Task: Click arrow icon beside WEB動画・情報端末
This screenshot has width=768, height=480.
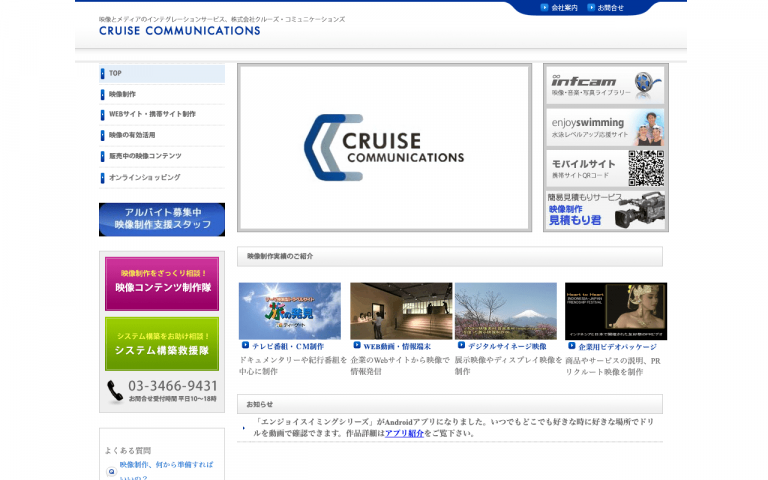Action: point(357,345)
